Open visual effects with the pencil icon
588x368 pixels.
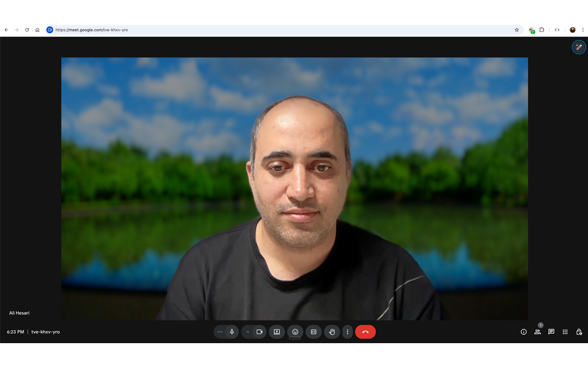578,47
